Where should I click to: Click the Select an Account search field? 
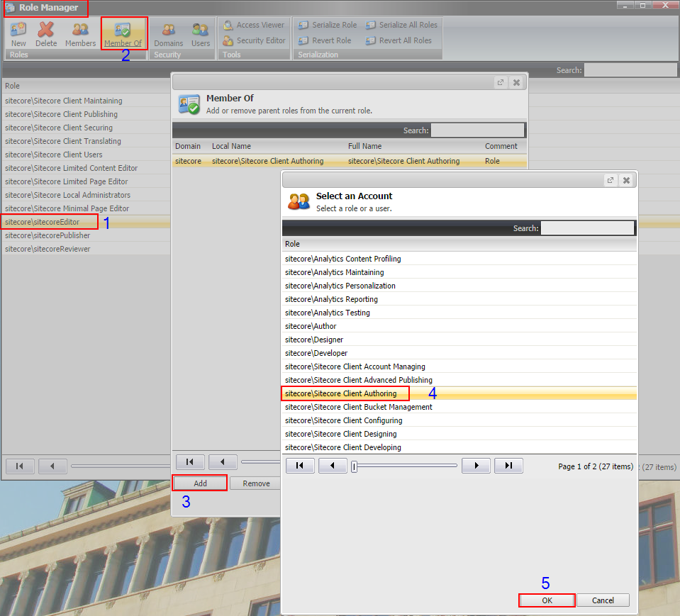(588, 228)
